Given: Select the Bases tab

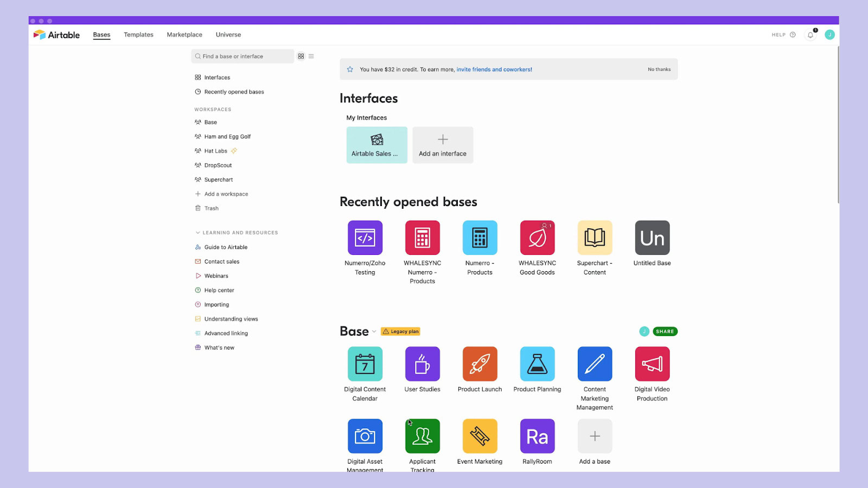Looking at the screenshot, I should (x=101, y=35).
